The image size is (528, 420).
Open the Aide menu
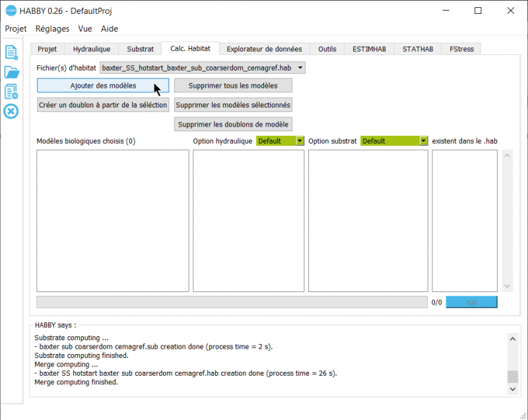point(110,28)
